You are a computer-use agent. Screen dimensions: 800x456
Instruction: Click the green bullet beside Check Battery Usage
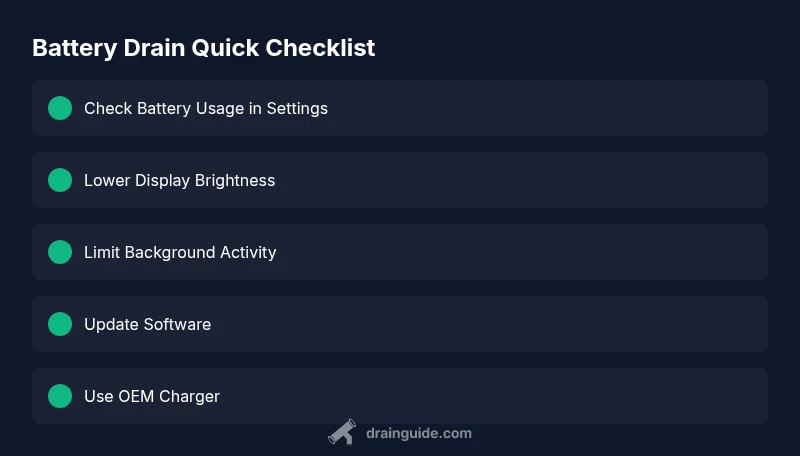(60, 108)
